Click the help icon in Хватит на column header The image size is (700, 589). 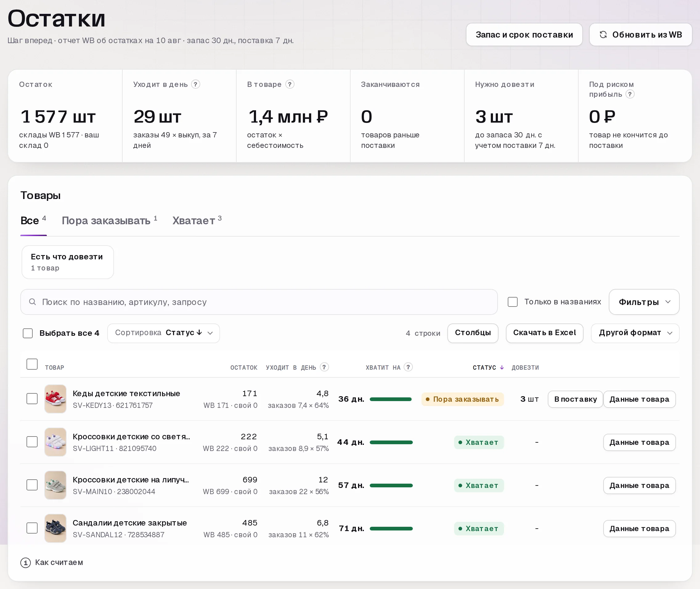pyautogui.click(x=408, y=367)
